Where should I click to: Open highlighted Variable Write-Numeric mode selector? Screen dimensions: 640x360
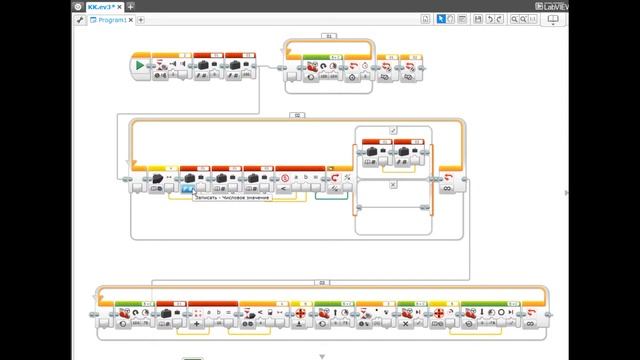tap(188, 189)
